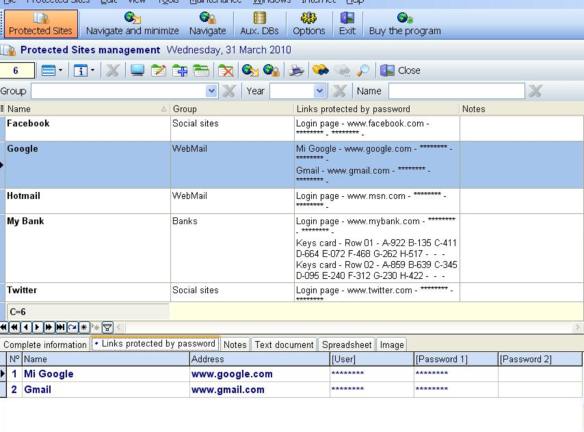Click the greyed-out cloud icon in toolbar
584x432 pixels.
click(x=343, y=70)
